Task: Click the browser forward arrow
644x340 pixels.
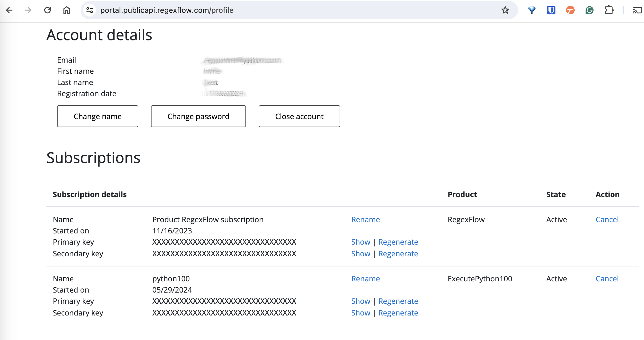Action: (x=28, y=10)
